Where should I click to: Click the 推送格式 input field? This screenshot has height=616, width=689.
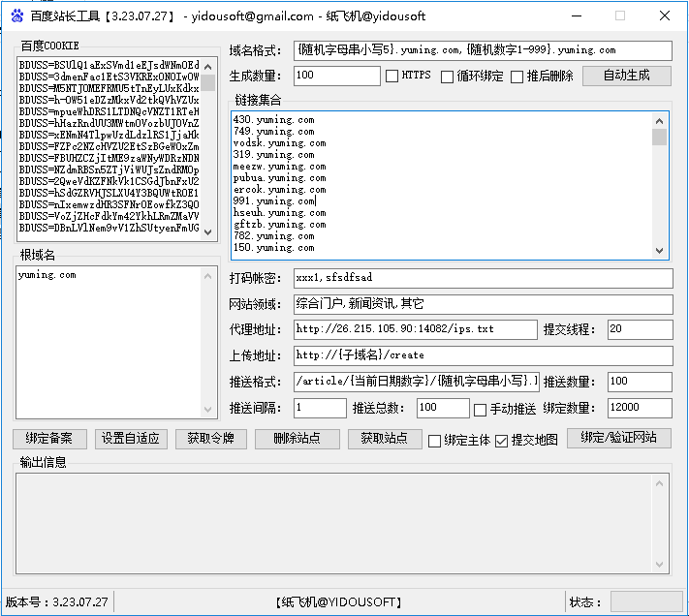tap(416, 382)
